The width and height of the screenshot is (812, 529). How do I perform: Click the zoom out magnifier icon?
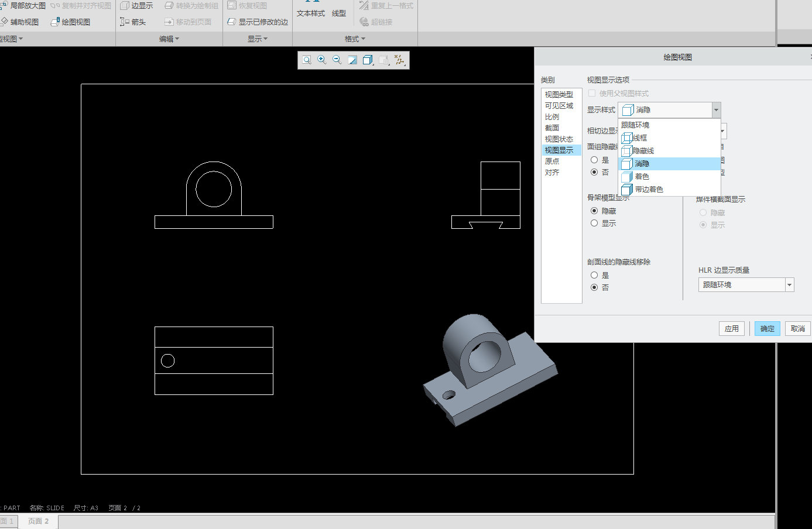(337, 60)
